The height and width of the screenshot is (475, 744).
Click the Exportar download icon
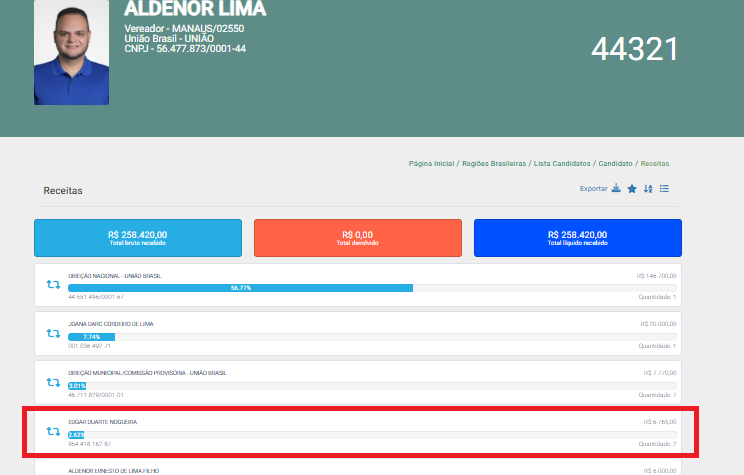tap(616, 189)
